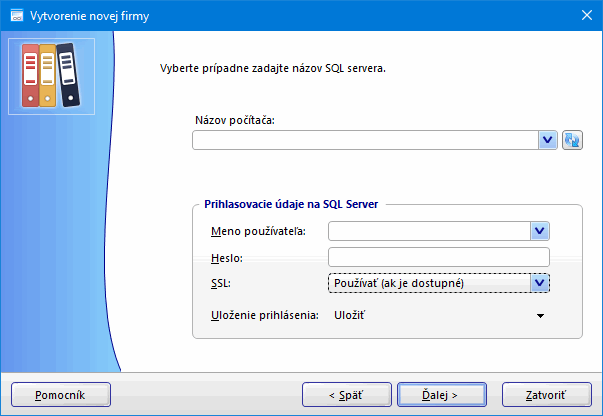
Task: Focus the Heslo password field
Action: (439, 258)
